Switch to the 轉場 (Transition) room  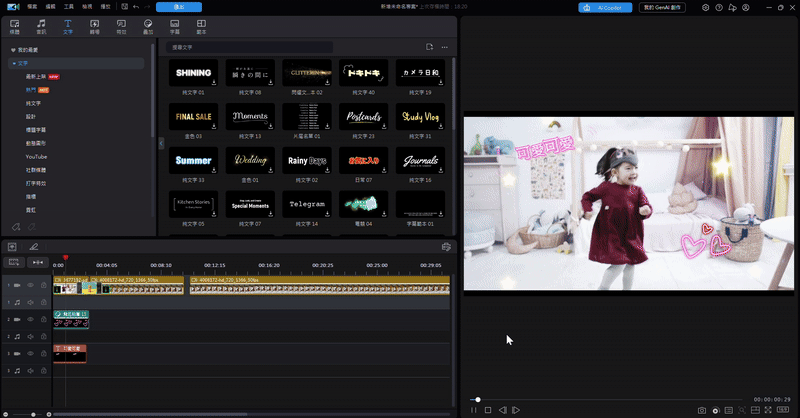[95, 24]
